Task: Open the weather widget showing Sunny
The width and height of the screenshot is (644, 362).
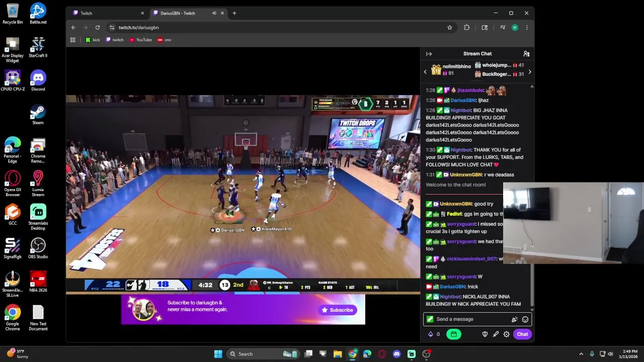Action: [x=17, y=354]
